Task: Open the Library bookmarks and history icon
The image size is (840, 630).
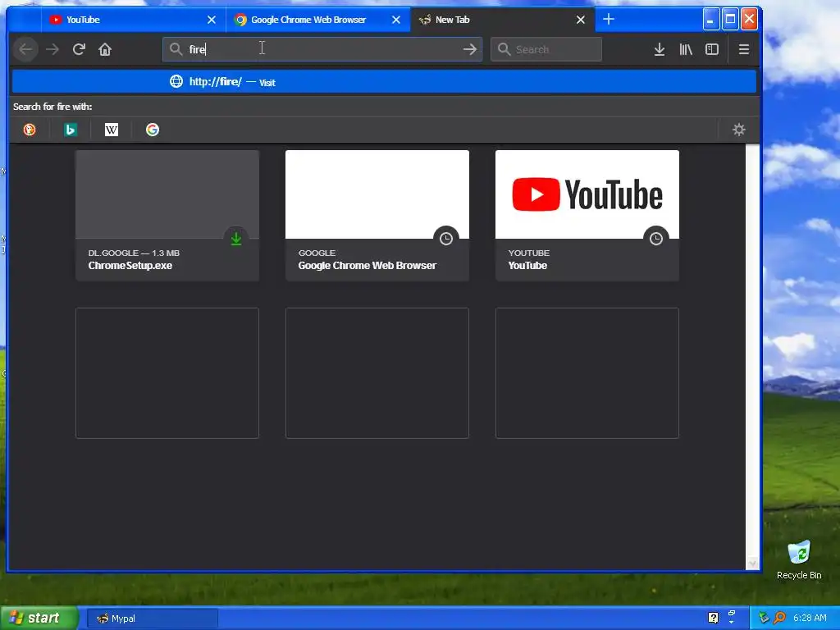Action: 686,49
